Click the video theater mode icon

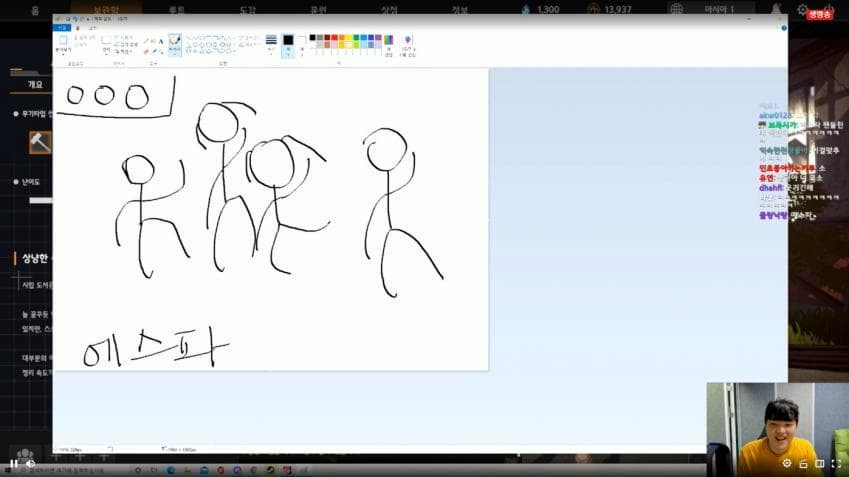tap(820, 463)
